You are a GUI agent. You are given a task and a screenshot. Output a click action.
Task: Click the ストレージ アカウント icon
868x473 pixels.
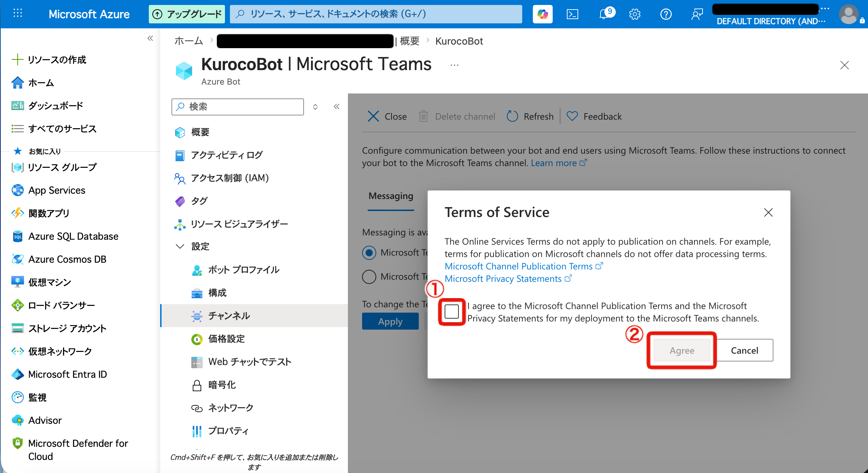[x=17, y=328]
